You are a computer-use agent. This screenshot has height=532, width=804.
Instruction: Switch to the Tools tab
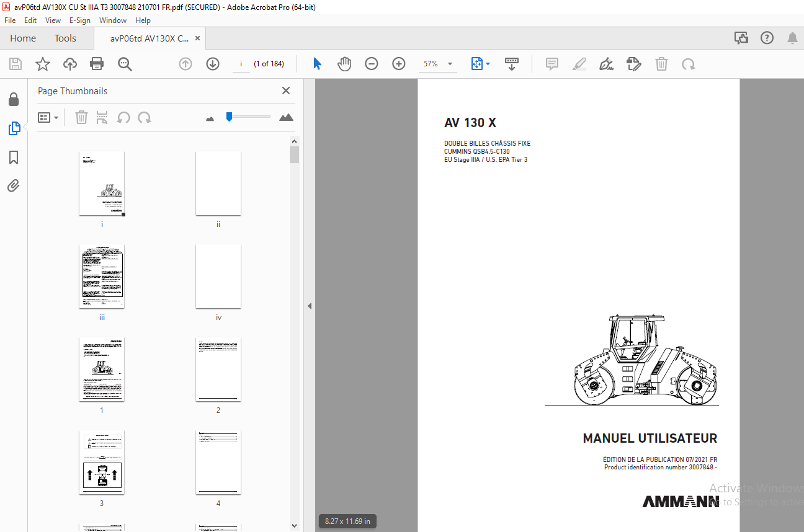coord(65,38)
